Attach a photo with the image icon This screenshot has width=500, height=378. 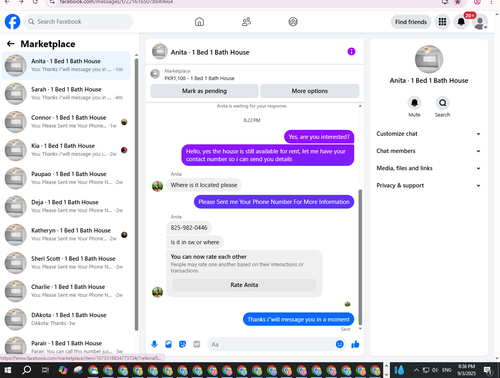pyautogui.click(x=168, y=344)
